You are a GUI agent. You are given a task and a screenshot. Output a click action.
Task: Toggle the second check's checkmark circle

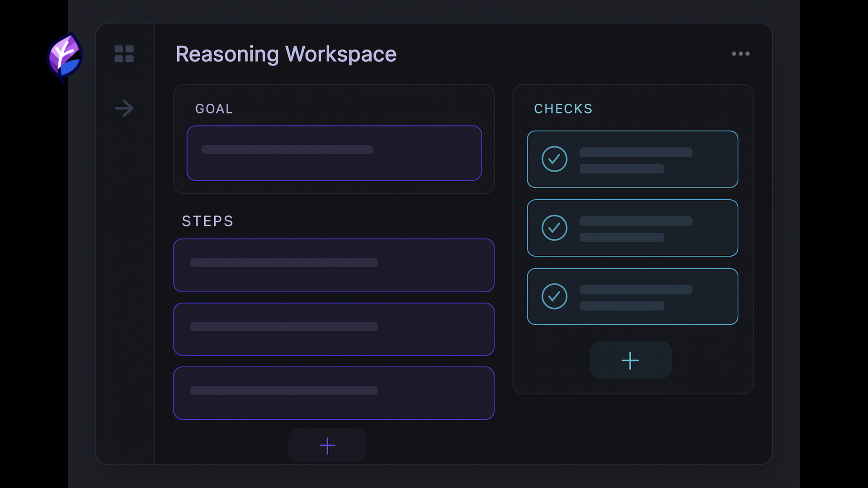[x=554, y=228]
